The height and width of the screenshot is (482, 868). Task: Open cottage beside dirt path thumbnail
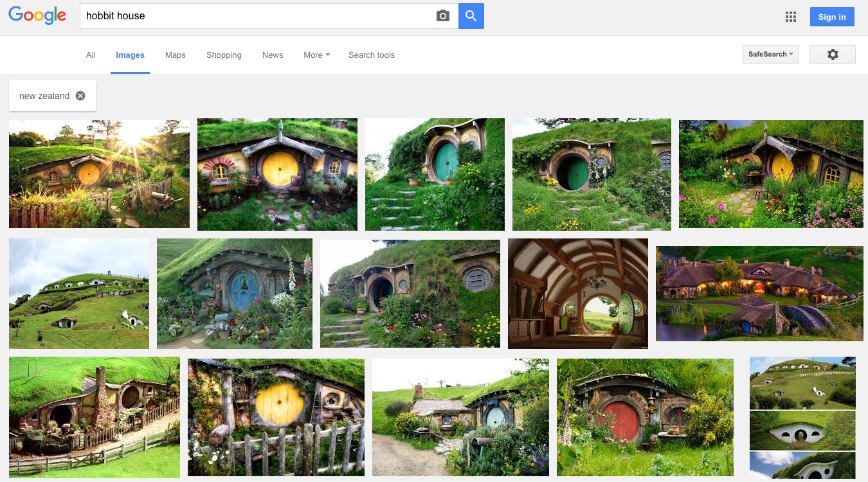tap(460, 417)
